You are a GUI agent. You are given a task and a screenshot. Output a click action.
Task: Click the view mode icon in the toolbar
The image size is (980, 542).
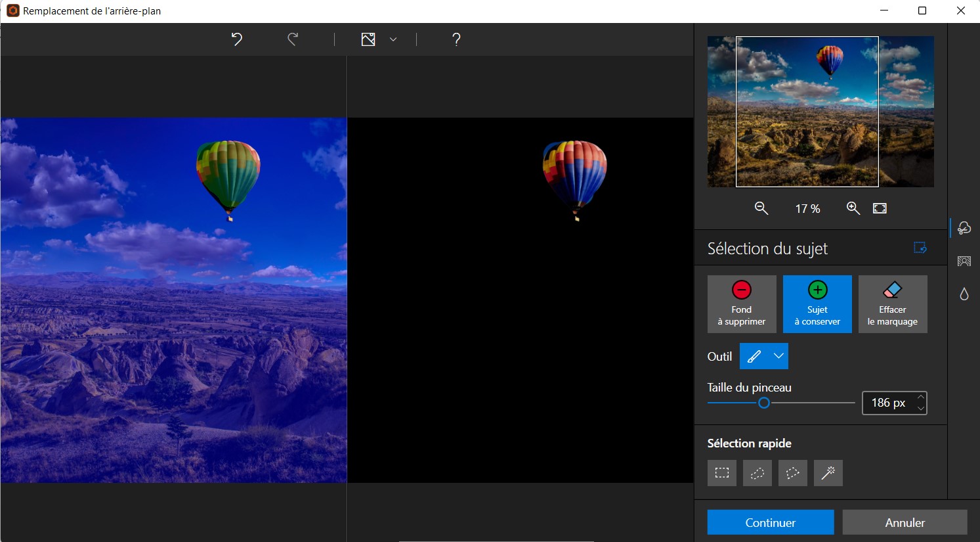pyautogui.click(x=368, y=39)
